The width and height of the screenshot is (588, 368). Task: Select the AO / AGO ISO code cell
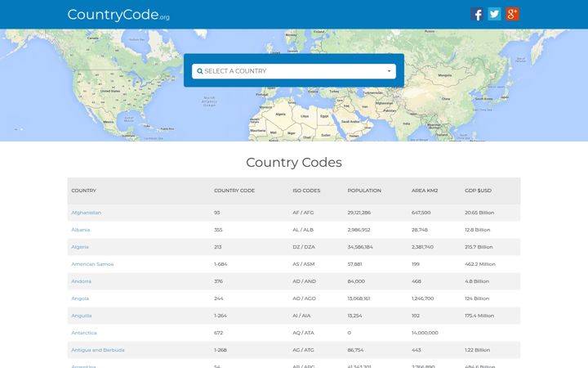(x=304, y=298)
